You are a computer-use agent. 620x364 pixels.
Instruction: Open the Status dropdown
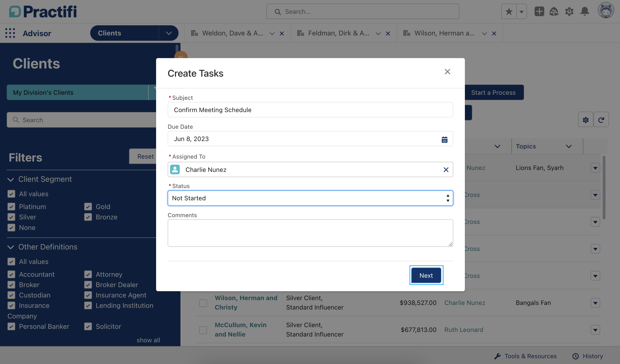pyautogui.click(x=310, y=198)
